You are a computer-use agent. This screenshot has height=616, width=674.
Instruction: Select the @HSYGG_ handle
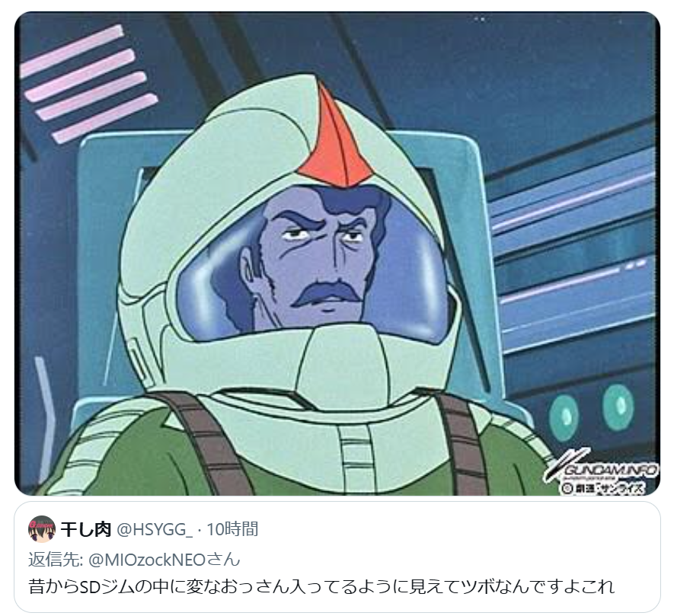155,530
